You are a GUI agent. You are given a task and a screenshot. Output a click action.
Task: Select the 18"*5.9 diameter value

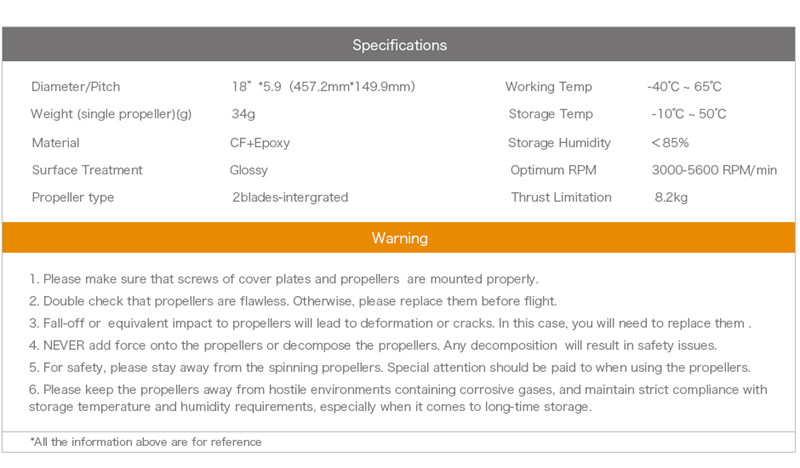pyautogui.click(x=322, y=87)
